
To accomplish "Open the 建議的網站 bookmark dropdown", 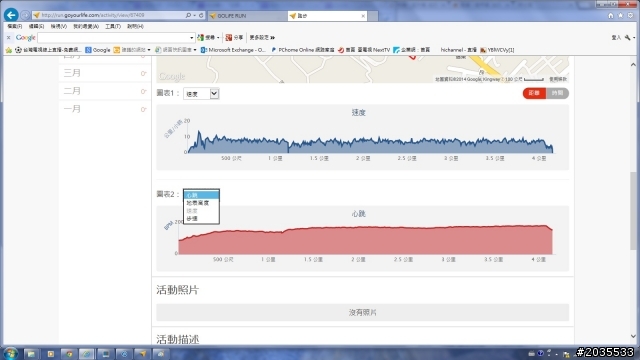I will click(132, 50).
